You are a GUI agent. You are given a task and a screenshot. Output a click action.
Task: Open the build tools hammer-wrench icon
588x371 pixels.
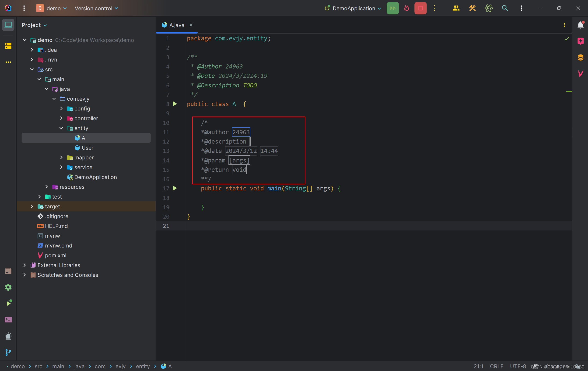click(472, 8)
